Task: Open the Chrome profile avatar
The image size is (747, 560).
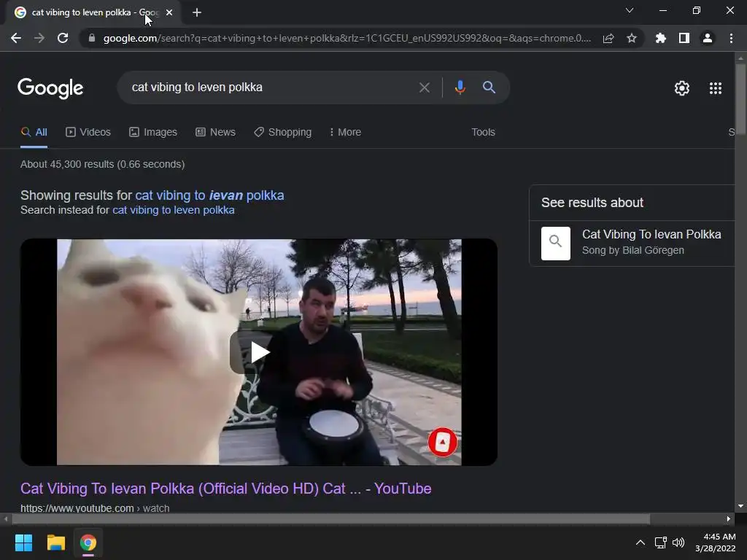Action: point(708,38)
